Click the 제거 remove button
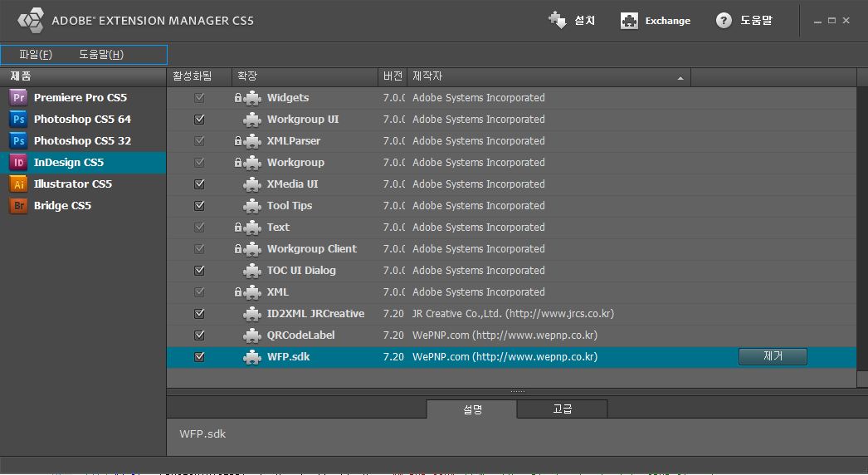Screen dimensions: 868x475 click(x=773, y=356)
